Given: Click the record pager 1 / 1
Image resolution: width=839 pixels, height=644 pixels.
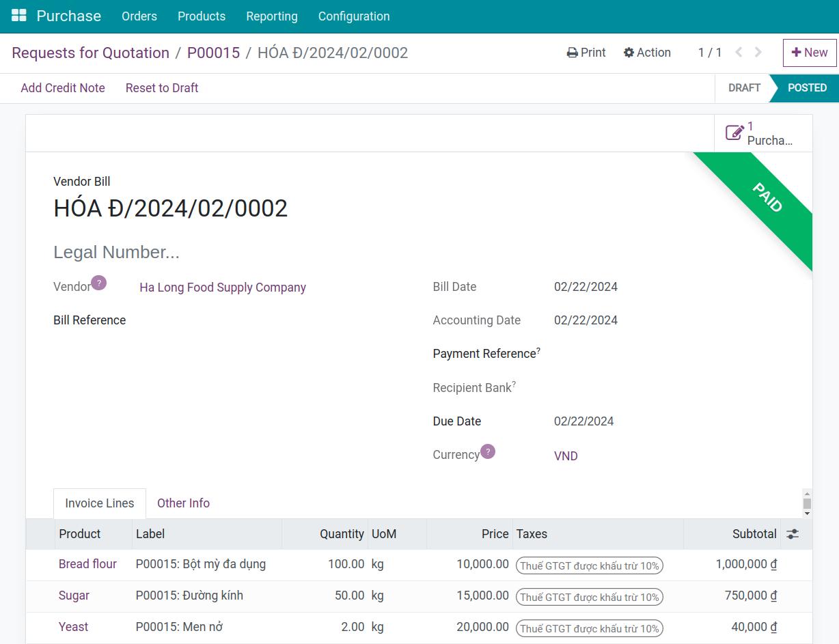Looking at the screenshot, I should pyautogui.click(x=710, y=53).
